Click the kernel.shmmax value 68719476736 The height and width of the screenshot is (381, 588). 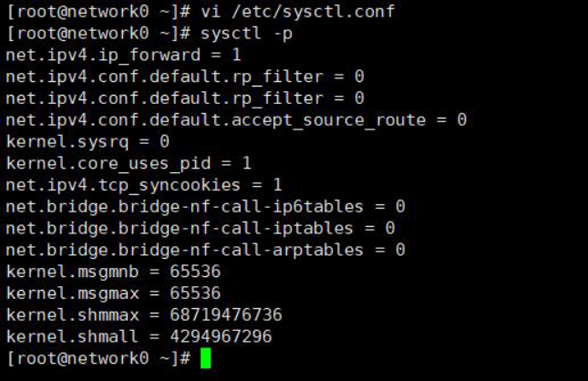click(226, 315)
